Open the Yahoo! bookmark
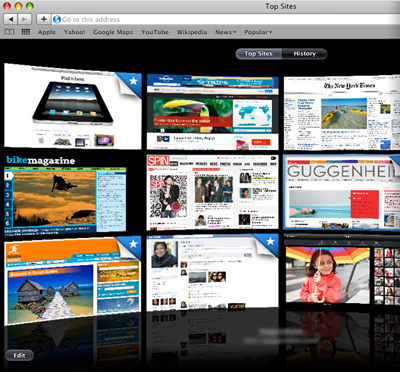The image size is (400, 372). point(74,32)
